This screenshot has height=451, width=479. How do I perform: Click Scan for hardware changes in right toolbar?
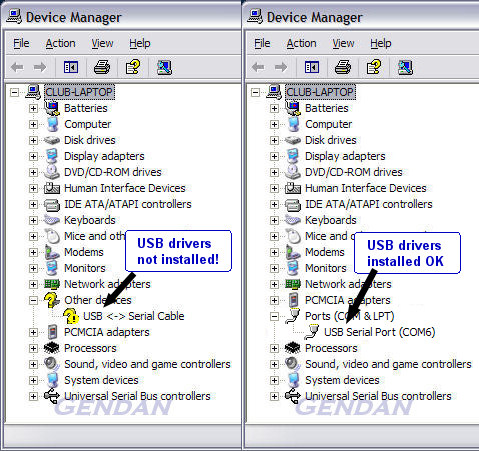pyautogui.click(x=405, y=67)
